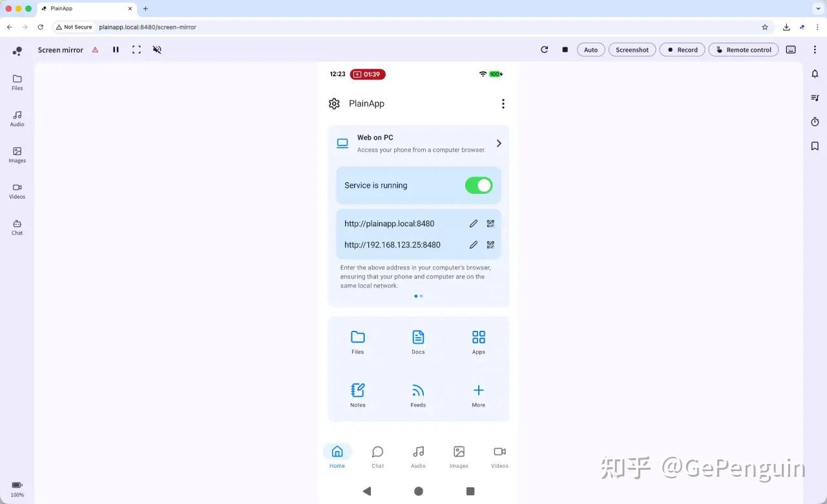The height and width of the screenshot is (504, 827).
Task: Open browser downloads
Action: pos(786,27)
